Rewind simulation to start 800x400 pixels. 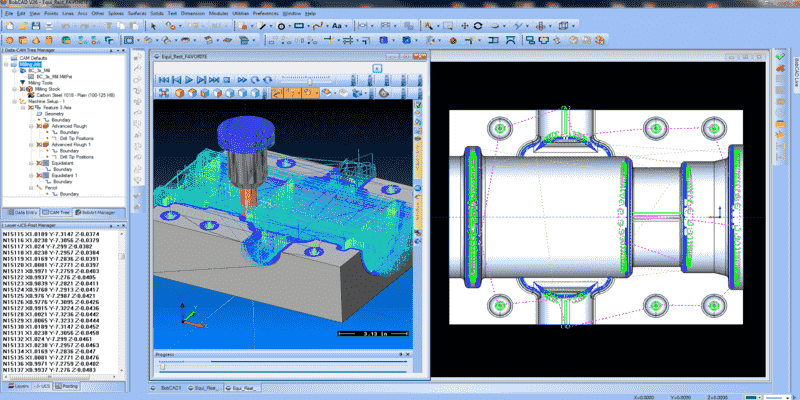click(163, 80)
